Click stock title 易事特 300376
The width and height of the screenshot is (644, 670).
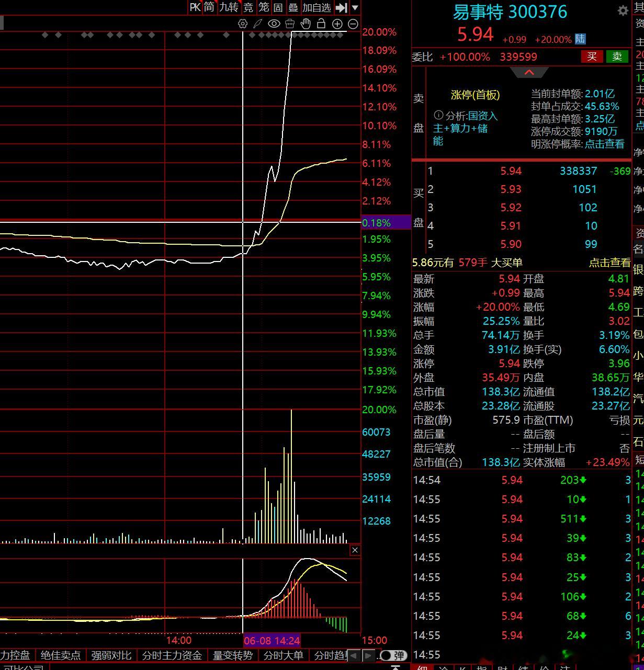point(510,12)
